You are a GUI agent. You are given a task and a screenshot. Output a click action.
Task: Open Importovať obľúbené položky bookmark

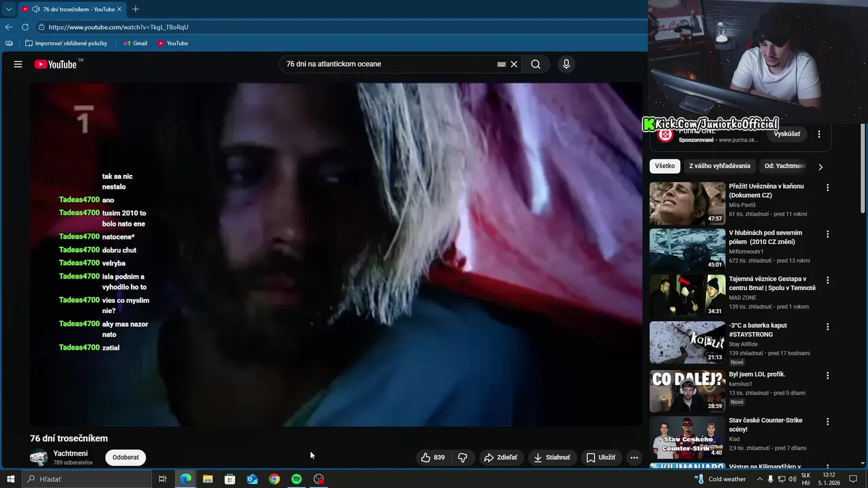point(66,43)
